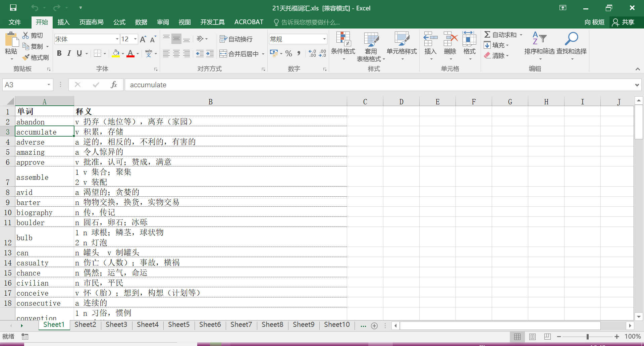Click the phonetic guide wén icon
Screen dimensions: 644x346
[x=149, y=53]
